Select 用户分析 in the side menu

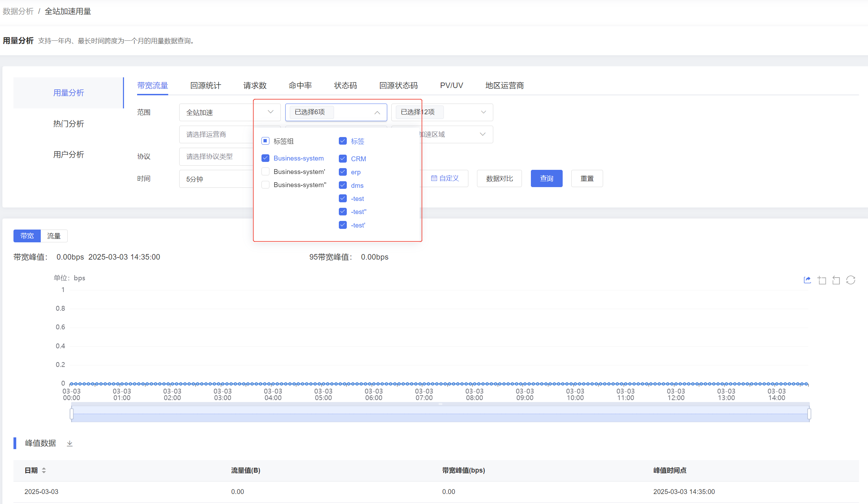[68, 154]
